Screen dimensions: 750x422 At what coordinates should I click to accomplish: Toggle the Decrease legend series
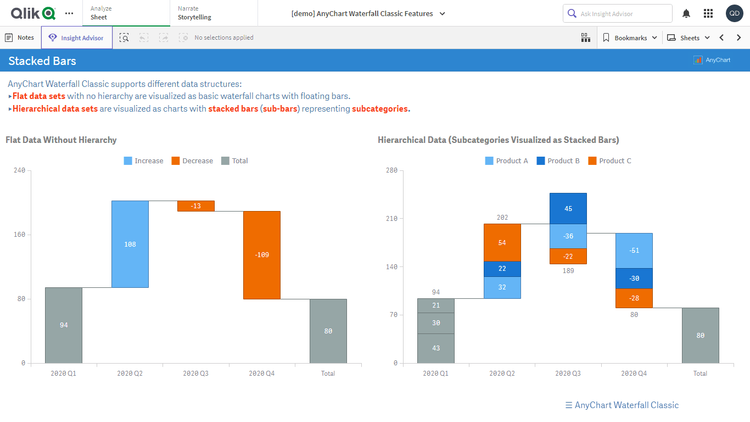point(192,160)
